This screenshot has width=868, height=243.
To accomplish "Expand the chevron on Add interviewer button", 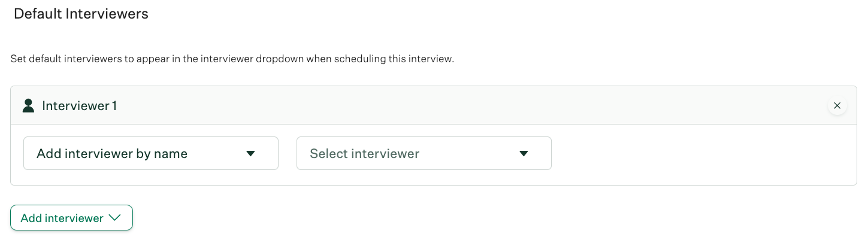I will coord(115,218).
